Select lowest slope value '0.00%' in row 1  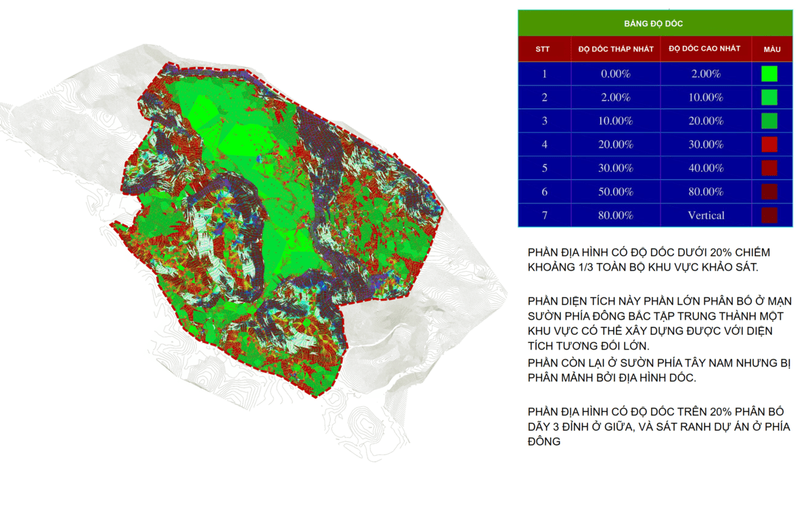[616, 74]
